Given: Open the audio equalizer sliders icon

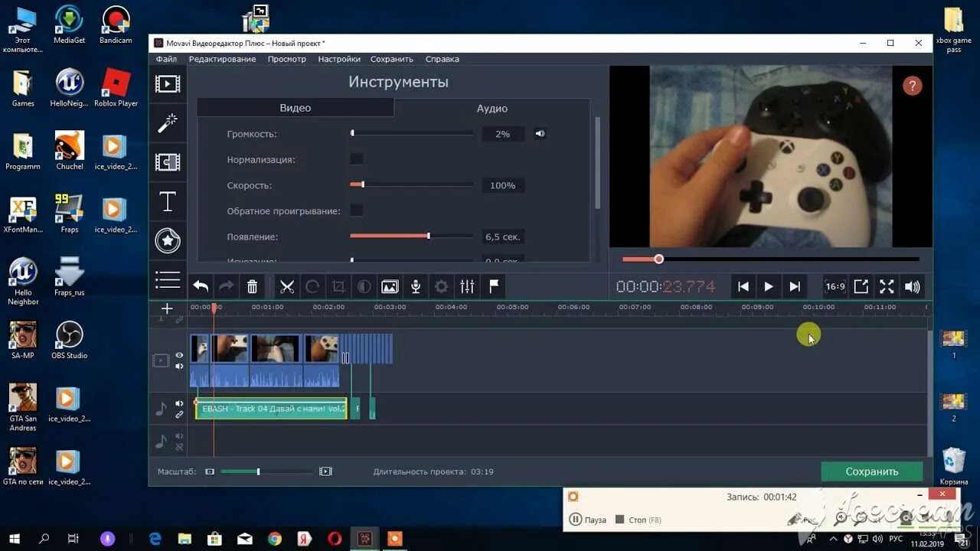Looking at the screenshot, I should 467,286.
